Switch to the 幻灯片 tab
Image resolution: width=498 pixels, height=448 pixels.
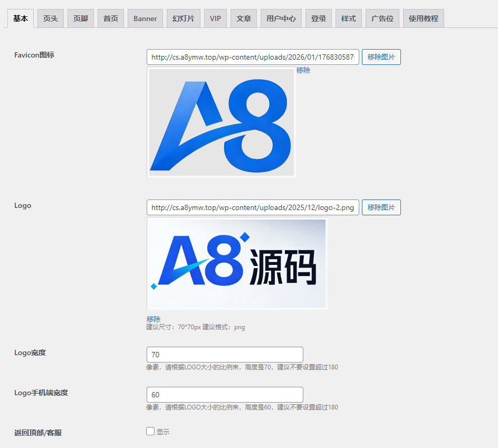[x=183, y=18]
